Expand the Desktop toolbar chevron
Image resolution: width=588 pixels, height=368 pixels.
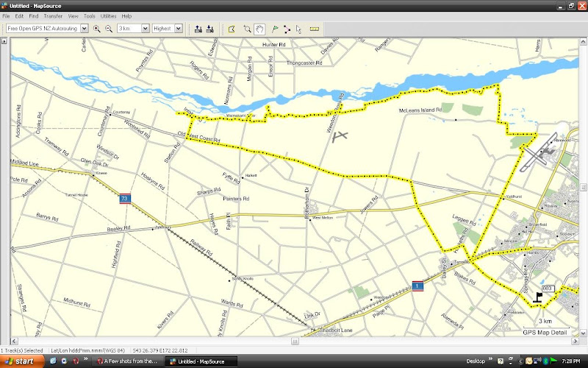[490, 360]
